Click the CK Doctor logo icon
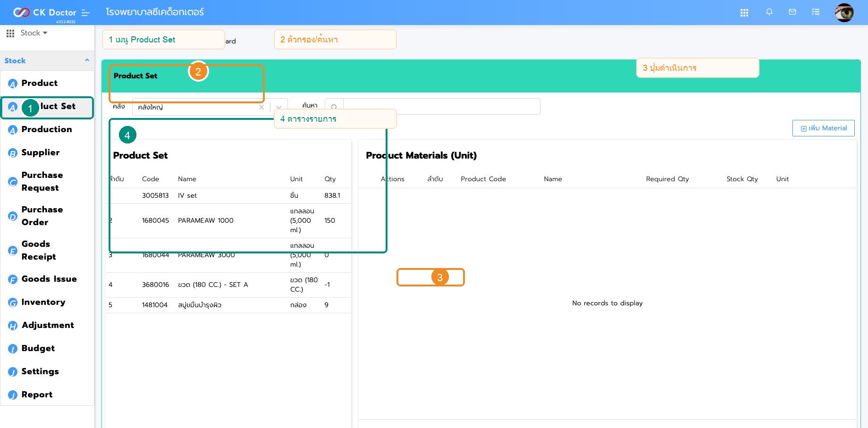Image resolution: width=868 pixels, height=428 pixels. (21, 12)
